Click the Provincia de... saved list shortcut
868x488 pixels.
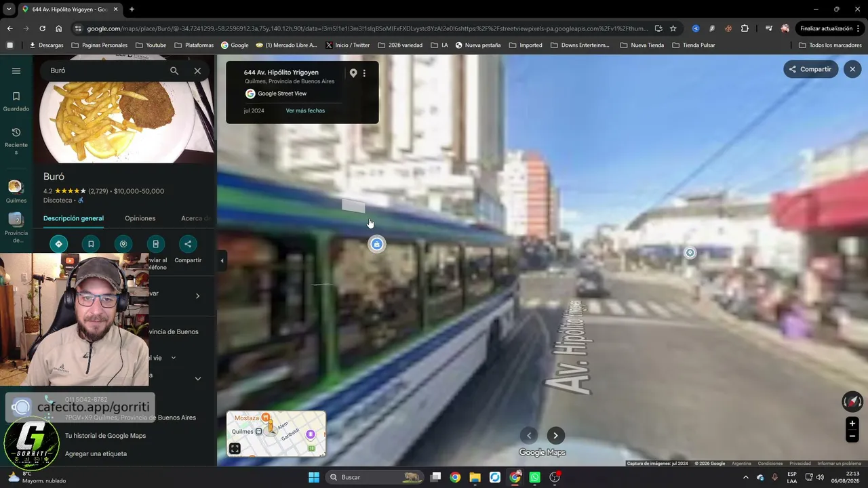(16, 228)
